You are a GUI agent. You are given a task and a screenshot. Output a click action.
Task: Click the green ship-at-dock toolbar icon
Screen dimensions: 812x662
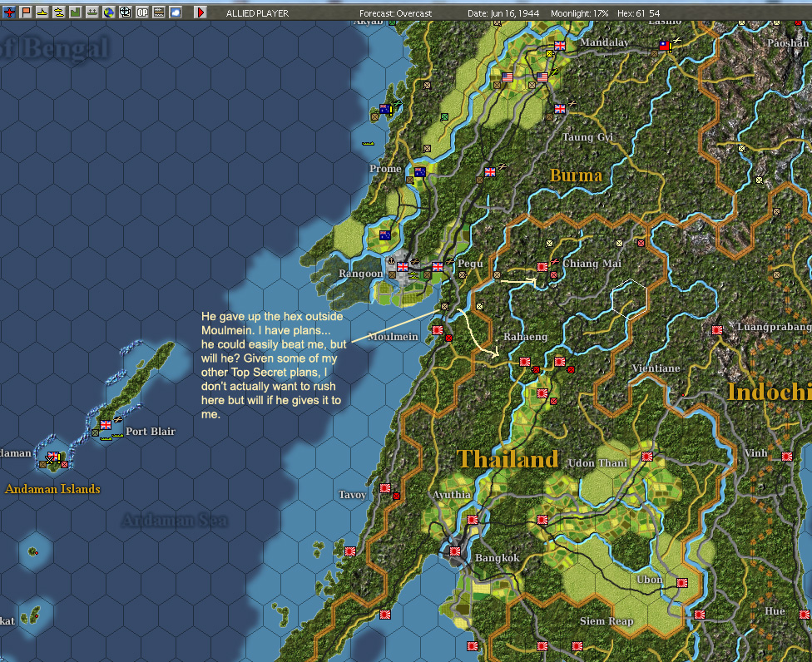pyautogui.click(x=92, y=12)
